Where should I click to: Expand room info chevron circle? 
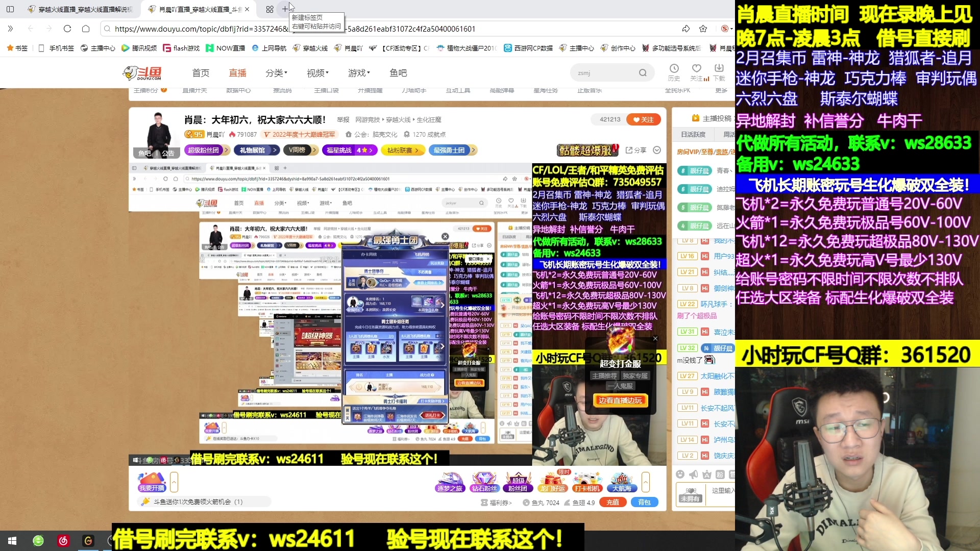click(657, 150)
